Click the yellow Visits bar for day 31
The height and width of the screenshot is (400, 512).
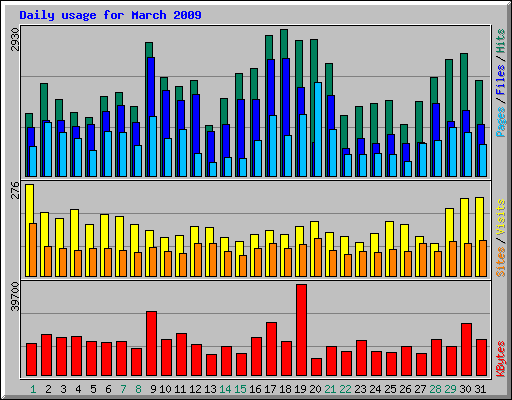click(x=479, y=218)
